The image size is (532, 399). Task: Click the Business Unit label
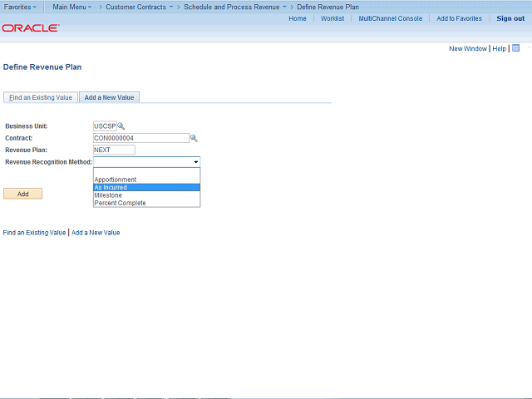(26, 126)
